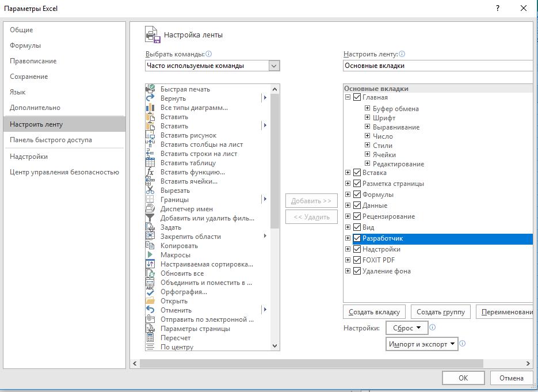Click the Границы borders icon
Image resolution: width=538 pixels, height=392 pixels.
(x=150, y=199)
